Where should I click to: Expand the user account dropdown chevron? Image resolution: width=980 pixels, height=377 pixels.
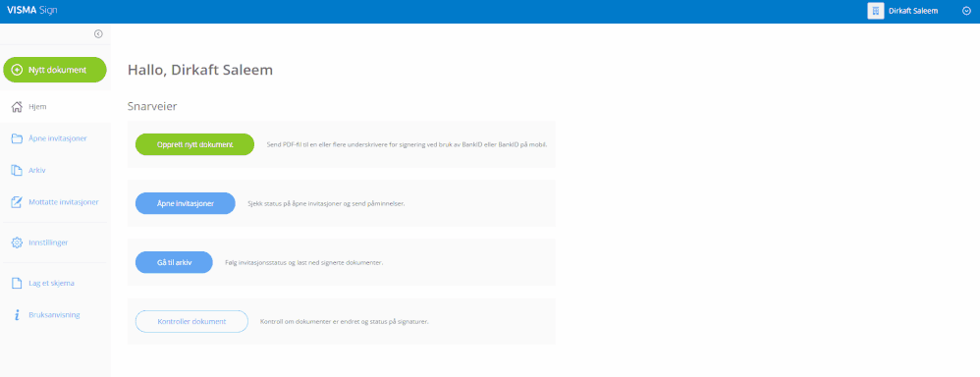[966, 11]
